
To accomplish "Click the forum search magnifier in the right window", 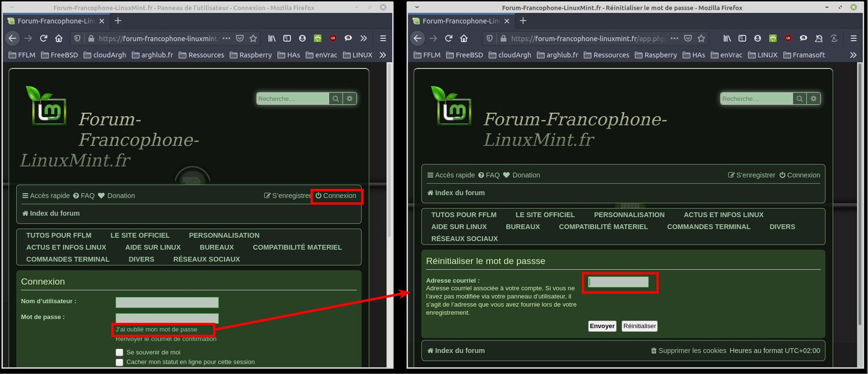I will click(x=799, y=99).
